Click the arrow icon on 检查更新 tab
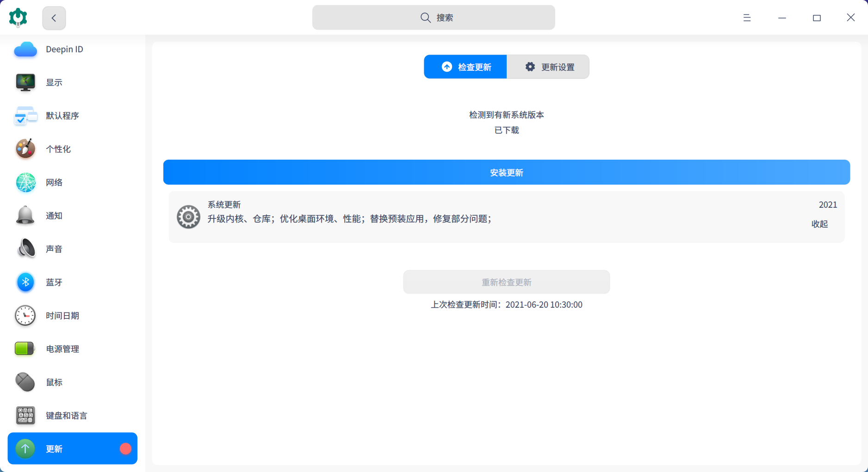The width and height of the screenshot is (868, 472). [447, 67]
